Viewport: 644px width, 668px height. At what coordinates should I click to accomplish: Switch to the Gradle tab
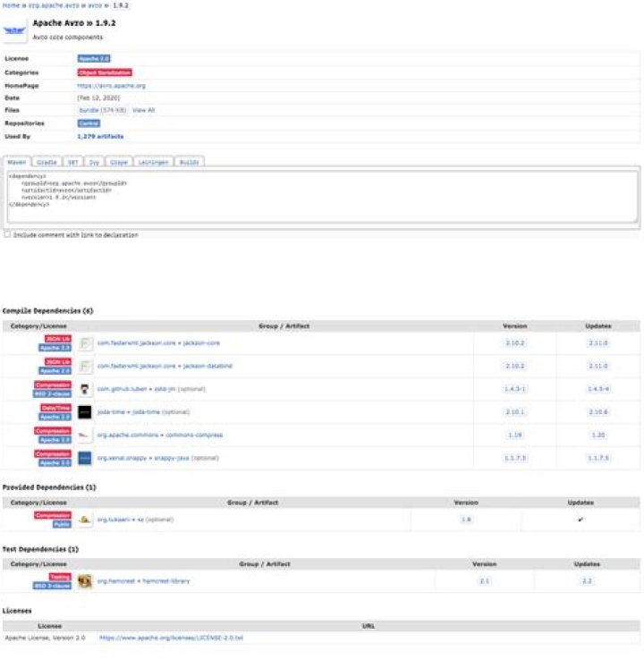(x=47, y=163)
